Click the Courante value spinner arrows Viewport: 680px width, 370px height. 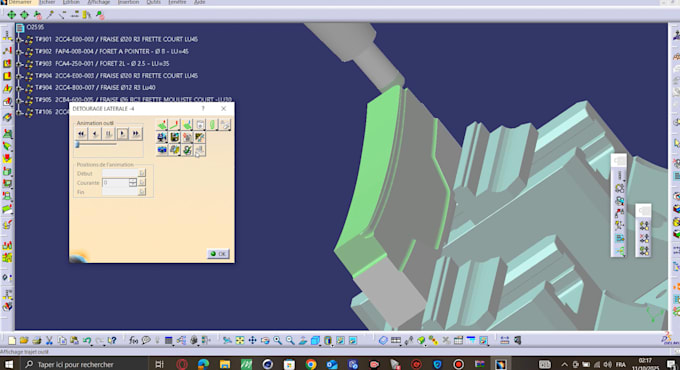[x=133, y=183]
